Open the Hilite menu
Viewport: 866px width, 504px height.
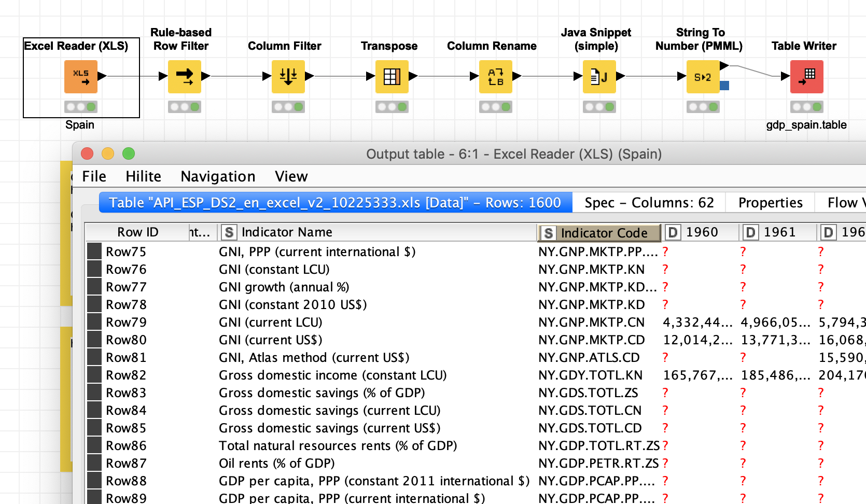coord(143,177)
